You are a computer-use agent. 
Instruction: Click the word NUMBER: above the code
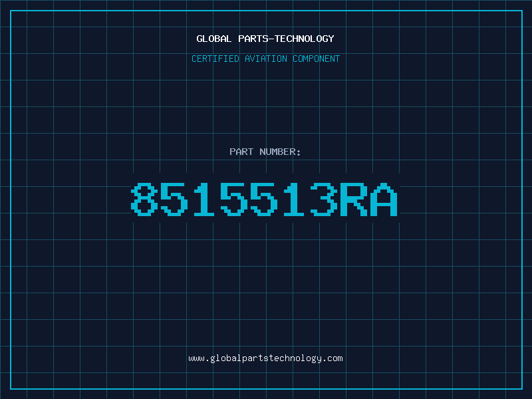tap(280, 152)
